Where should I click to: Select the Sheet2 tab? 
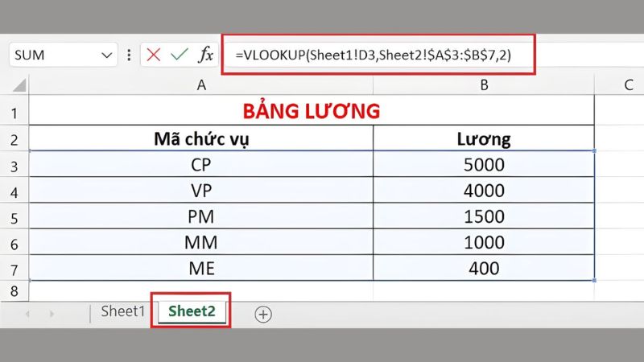click(x=192, y=311)
